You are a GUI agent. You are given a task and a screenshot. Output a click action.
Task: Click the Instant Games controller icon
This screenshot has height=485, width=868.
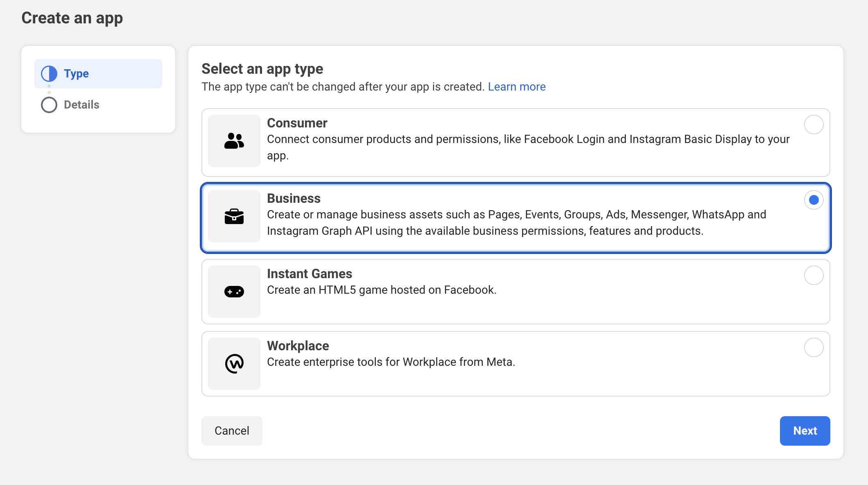(234, 292)
